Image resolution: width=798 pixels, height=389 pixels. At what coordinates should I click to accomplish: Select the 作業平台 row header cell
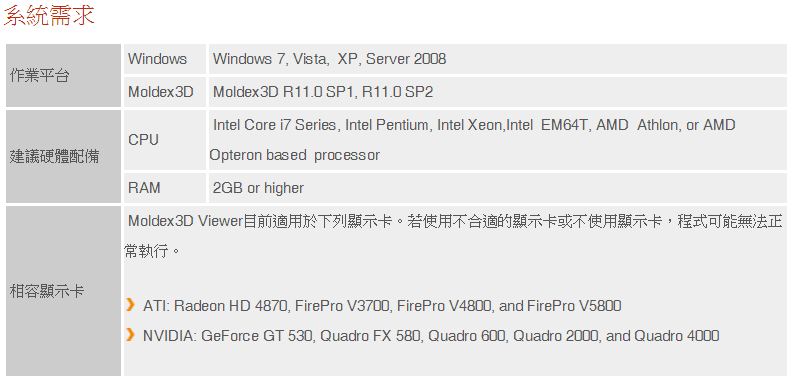[63, 75]
